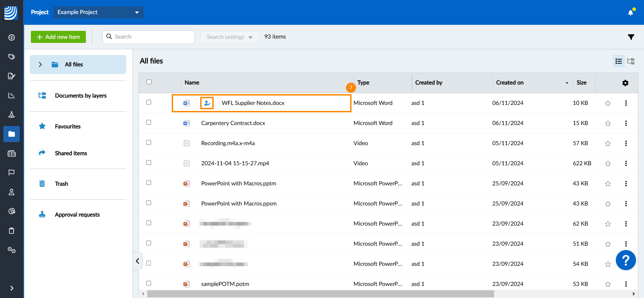Open the filter funnel icon
This screenshot has width=644, height=298.
point(631,37)
